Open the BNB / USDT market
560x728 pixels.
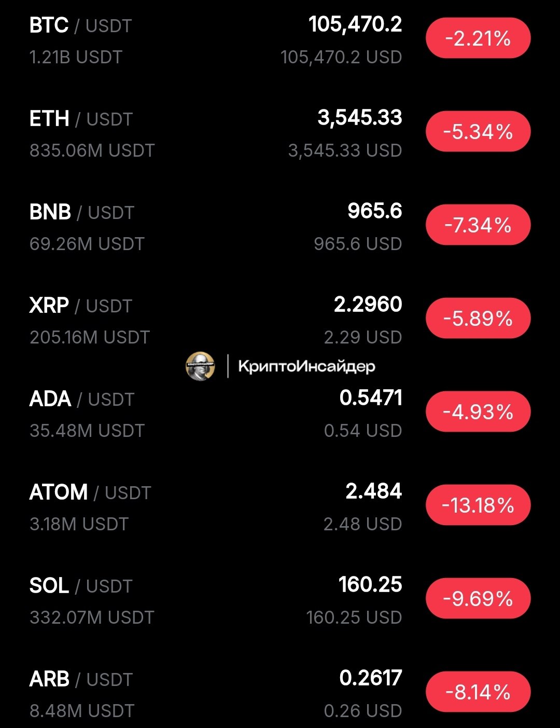(x=82, y=212)
